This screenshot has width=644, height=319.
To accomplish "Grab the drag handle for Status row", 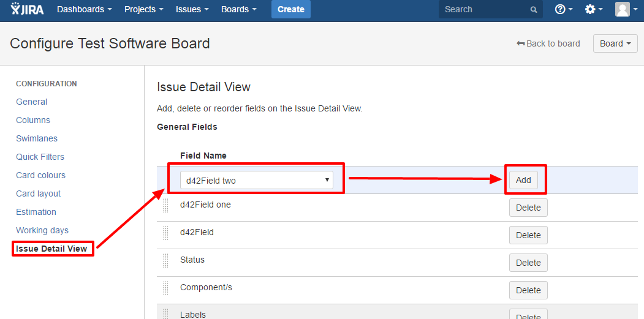I will tap(166, 260).
